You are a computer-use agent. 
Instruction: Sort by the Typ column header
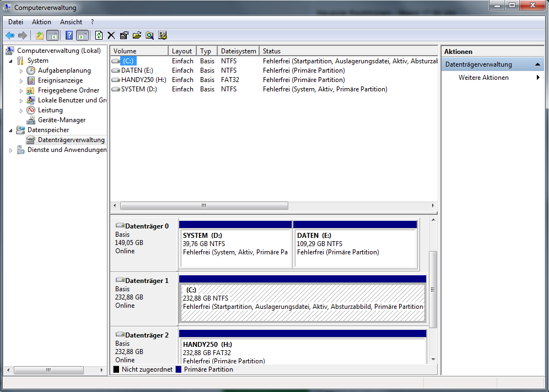(207, 51)
